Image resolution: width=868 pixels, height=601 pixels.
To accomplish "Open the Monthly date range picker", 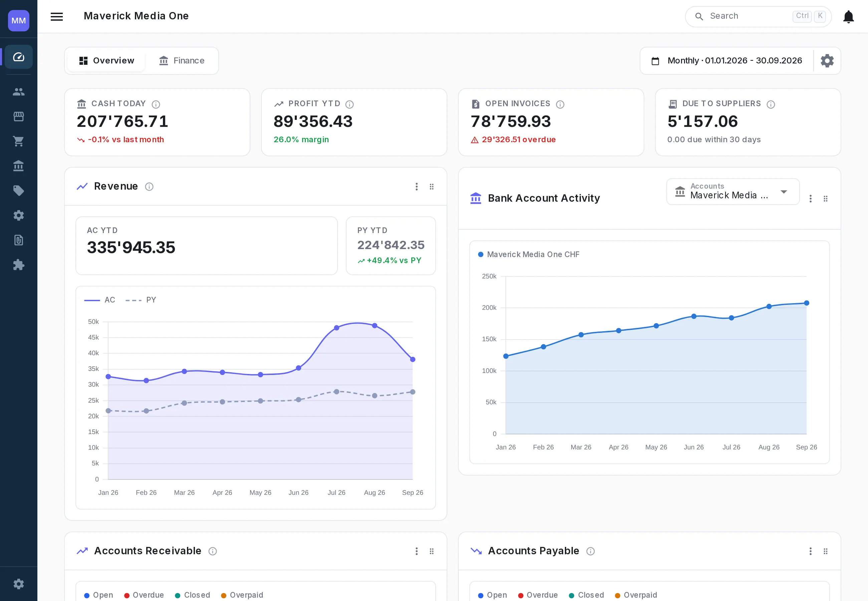I will pos(726,61).
